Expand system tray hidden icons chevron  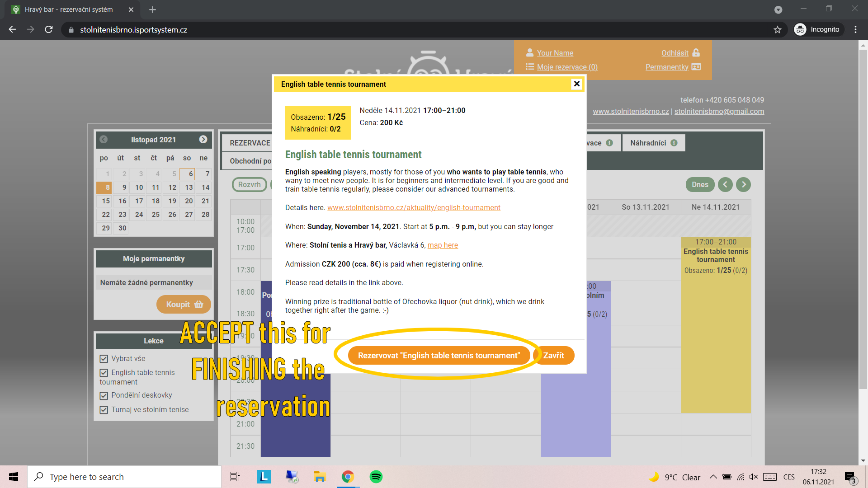(713, 477)
